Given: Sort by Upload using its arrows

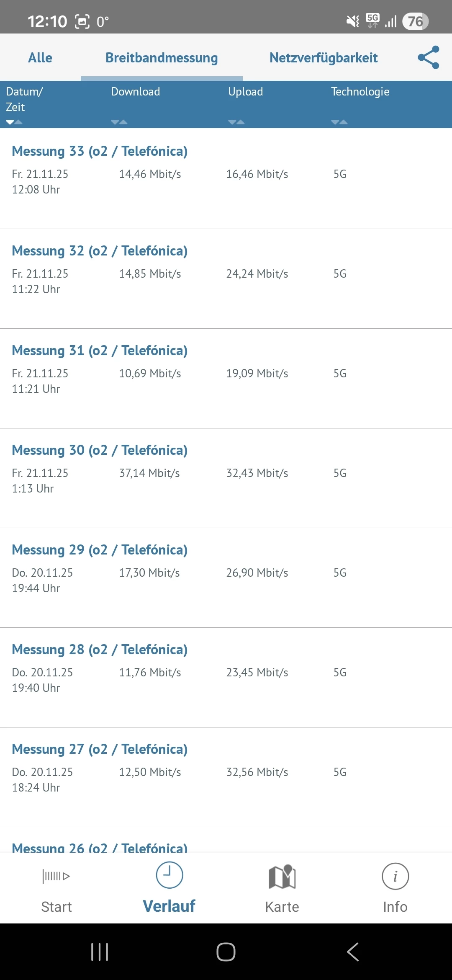Looking at the screenshot, I should (x=236, y=122).
